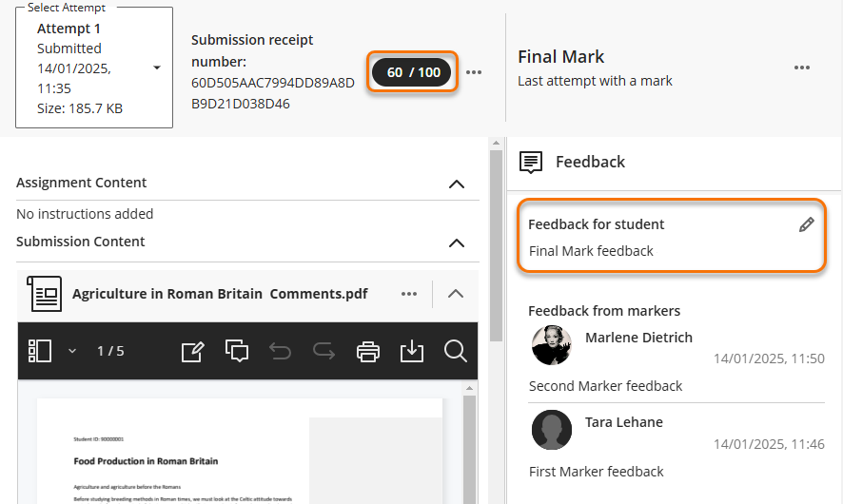Redo the annotation
Screen dimensions: 843x504
pyautogui.click(x=323, y=352)
